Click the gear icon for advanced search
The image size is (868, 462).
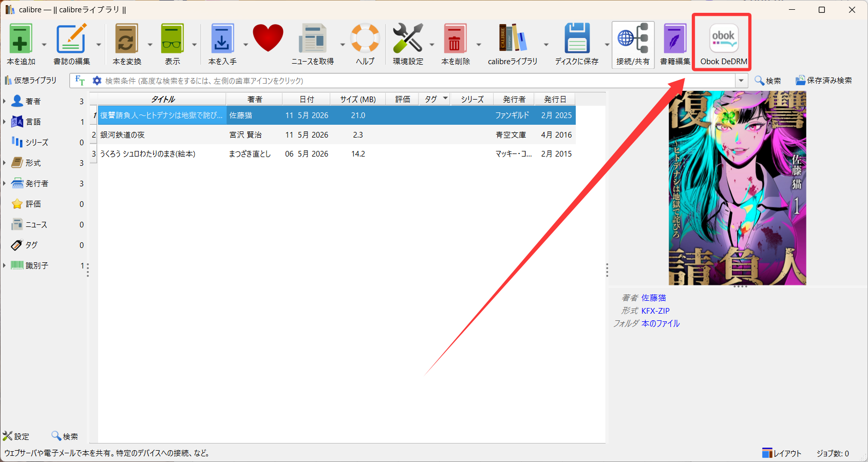[x=97, y=81]
